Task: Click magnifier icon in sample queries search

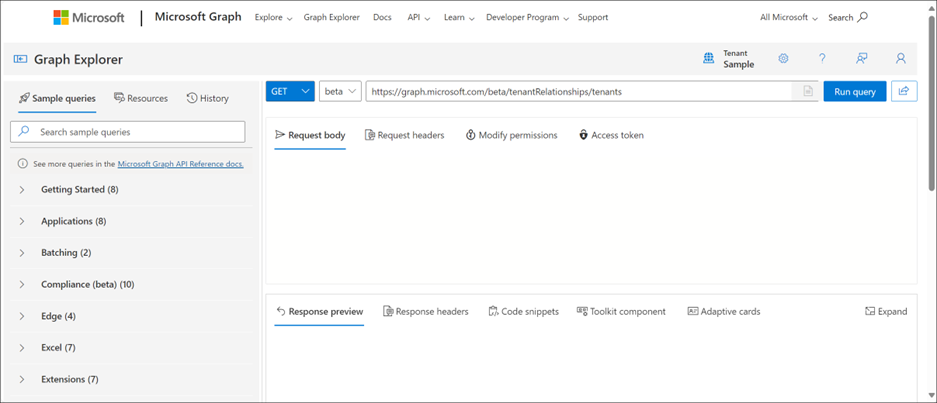Action: (x=24, y=132)
